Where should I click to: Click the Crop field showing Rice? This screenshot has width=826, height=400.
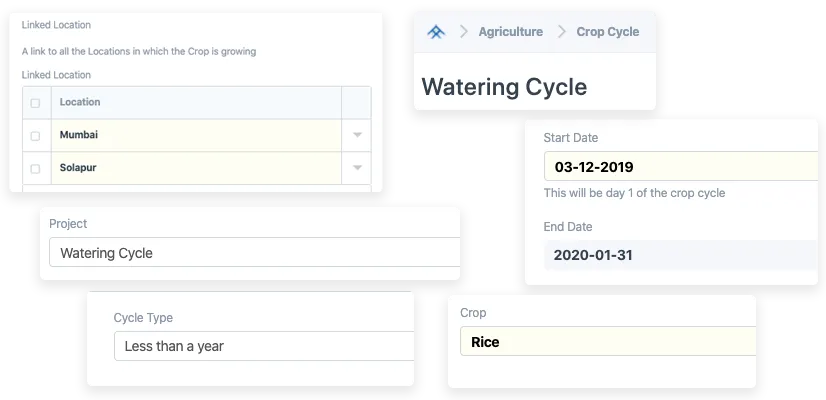607,342
